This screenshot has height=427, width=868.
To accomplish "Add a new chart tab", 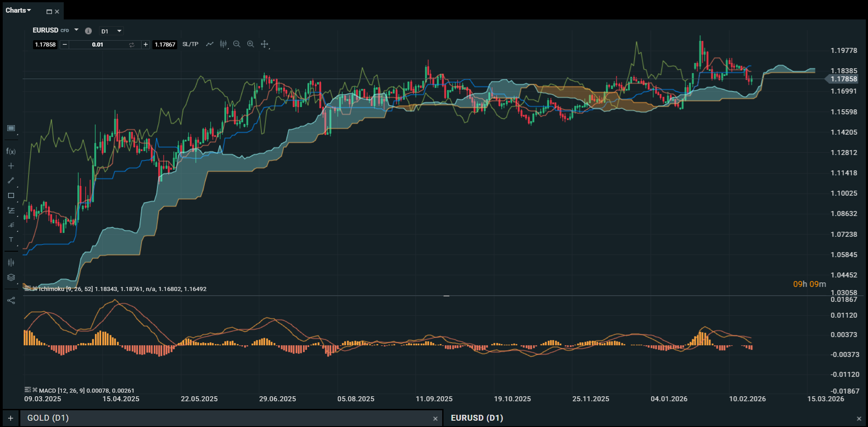I will tap(10, 418).
